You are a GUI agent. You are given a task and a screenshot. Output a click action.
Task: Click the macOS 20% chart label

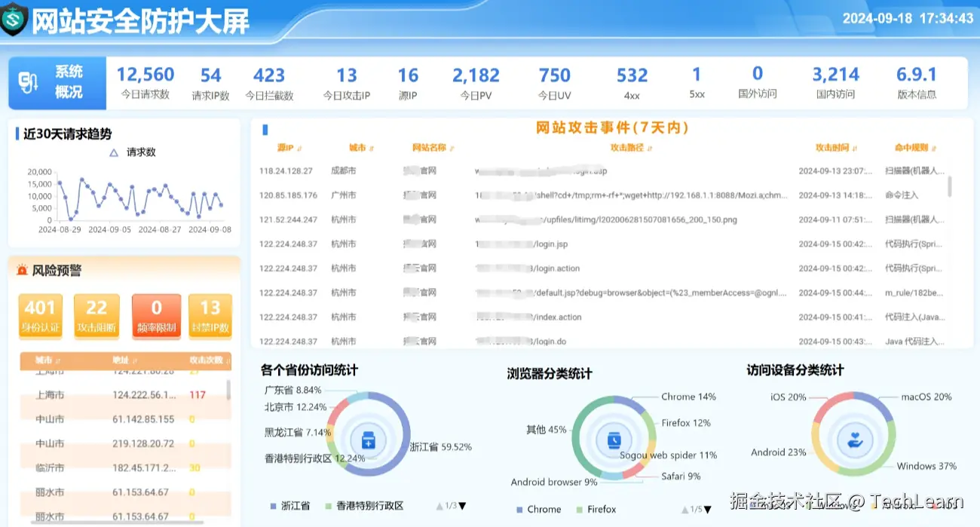click(926, 397)
